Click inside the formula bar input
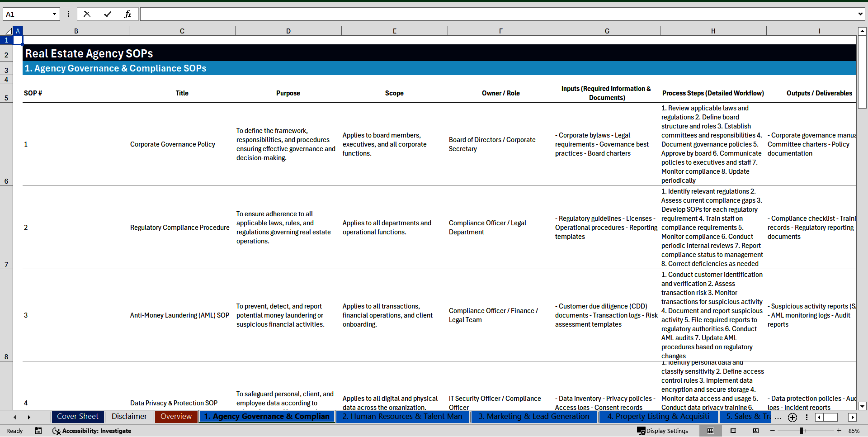This screenshot has height=437, width=868. [x=497, y=14]
